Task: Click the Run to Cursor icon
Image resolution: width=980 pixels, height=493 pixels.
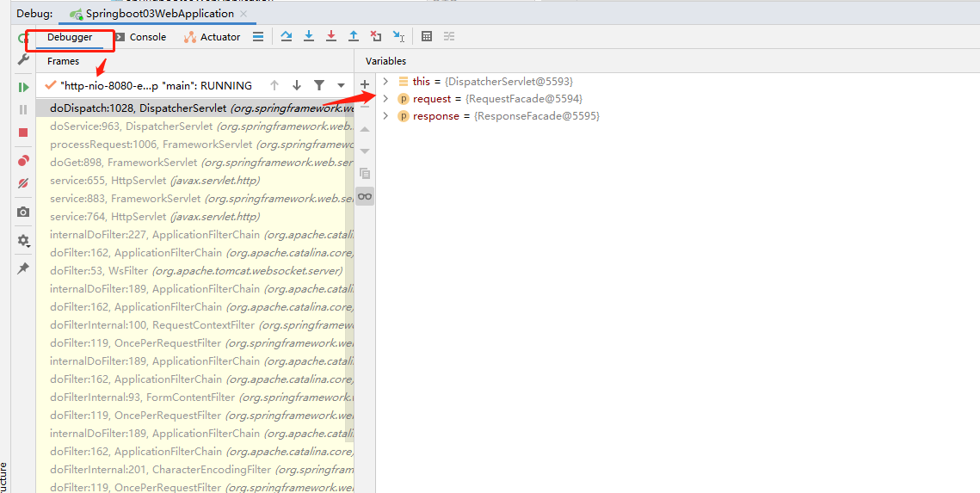Action: (x=398, y=36)
